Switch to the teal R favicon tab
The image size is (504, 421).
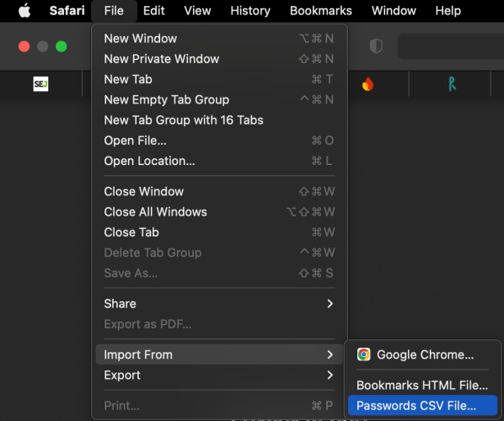[452, 84]
